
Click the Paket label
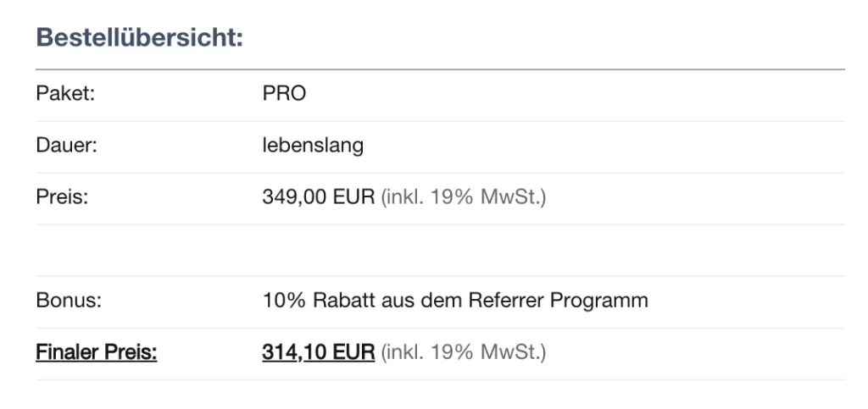click(64, 94)
